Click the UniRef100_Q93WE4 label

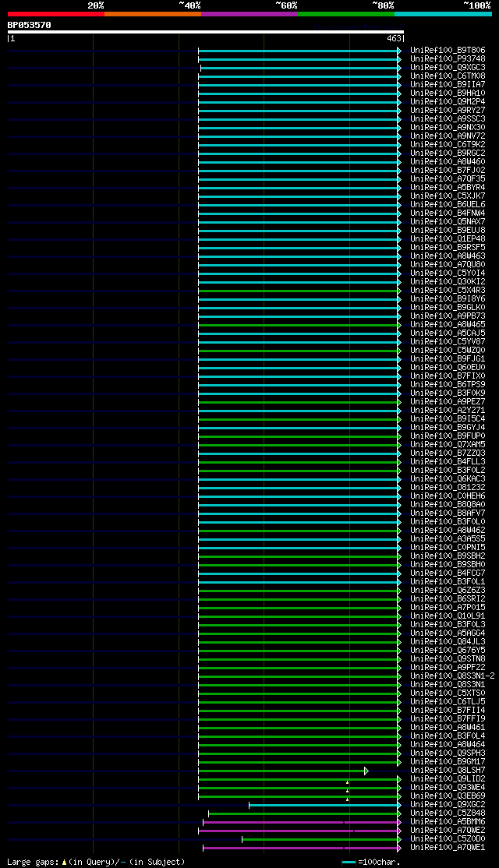pyautogui.click(x=448, y=787)
